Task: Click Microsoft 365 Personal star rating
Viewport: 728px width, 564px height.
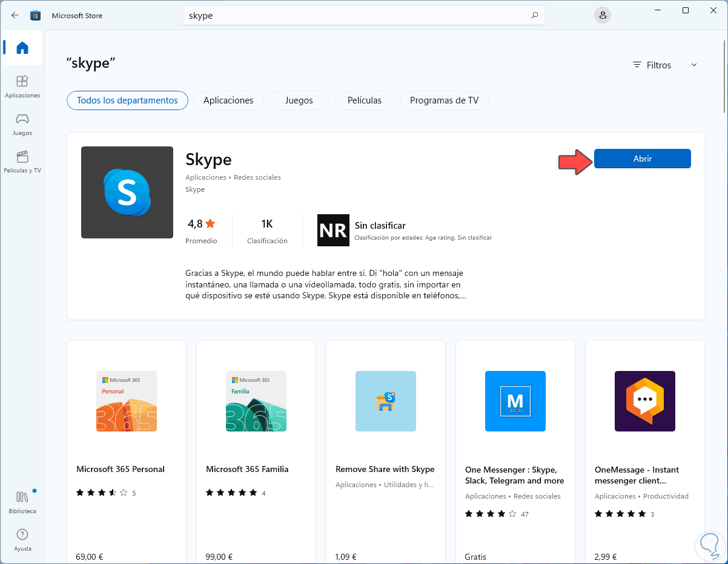Action: click(106, 493)
